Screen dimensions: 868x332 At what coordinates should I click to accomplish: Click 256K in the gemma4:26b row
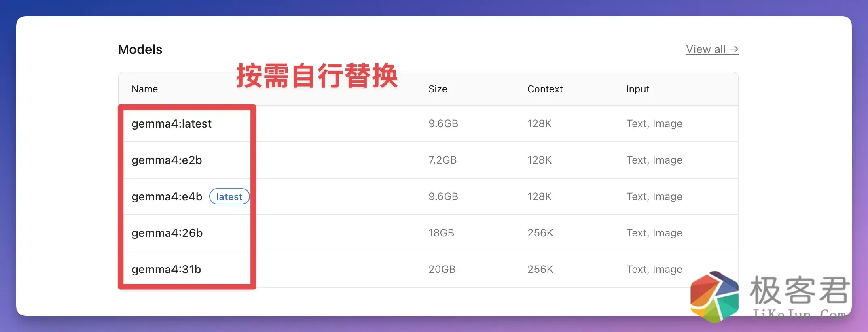click(540, 233)
